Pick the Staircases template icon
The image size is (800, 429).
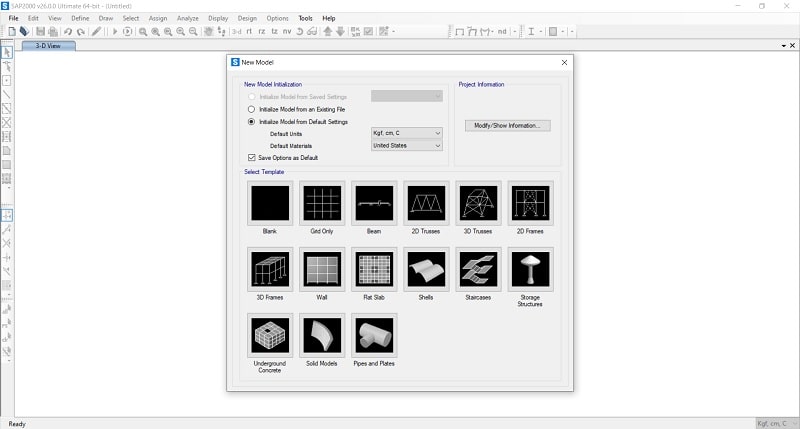click(478, 269)
